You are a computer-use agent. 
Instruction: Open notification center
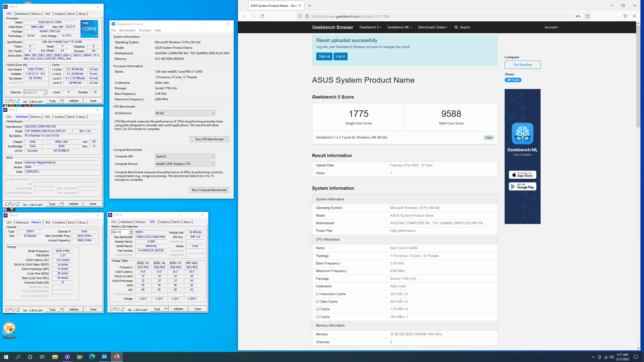pos(636,357)
